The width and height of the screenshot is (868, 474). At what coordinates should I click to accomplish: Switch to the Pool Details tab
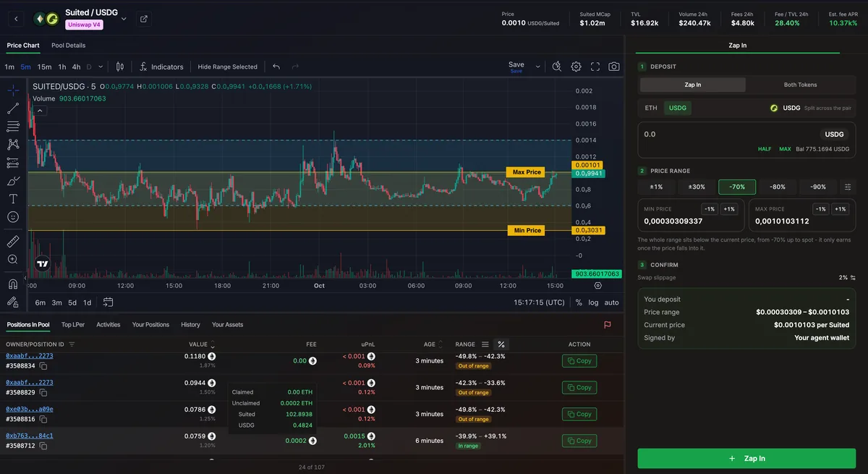click(x=68, y=46)
